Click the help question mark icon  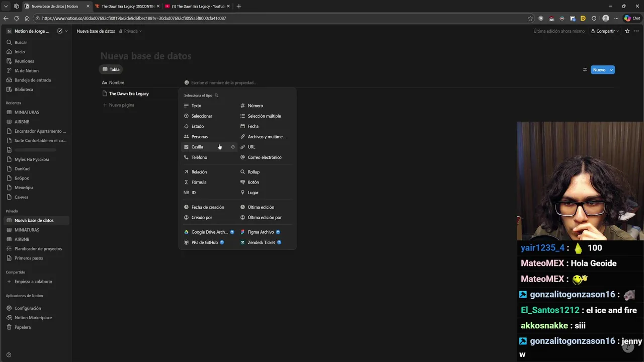[x=9, y=355]
